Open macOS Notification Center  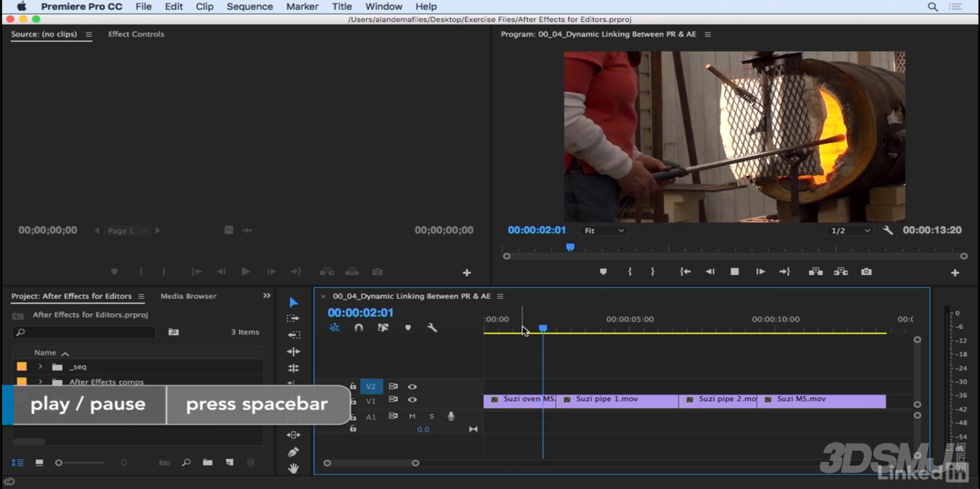point(955,7)
